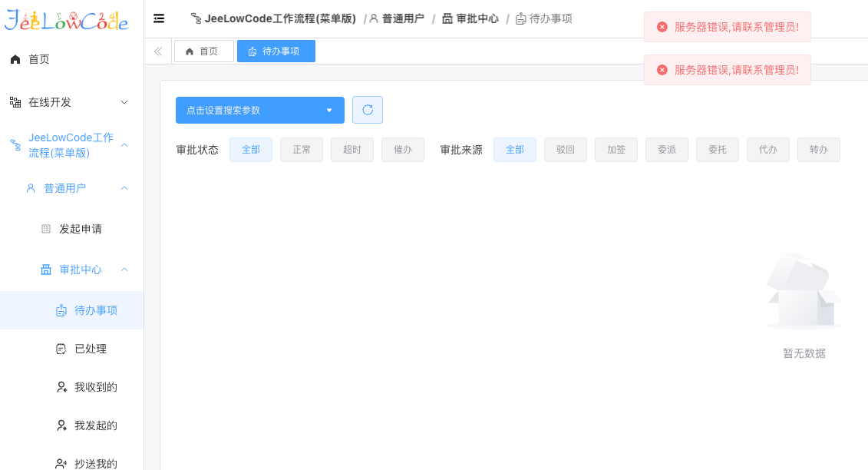Click the icon in the 待办事项 tab
The height and width of the screenshot is (470, 868).
tap(252, 51)
